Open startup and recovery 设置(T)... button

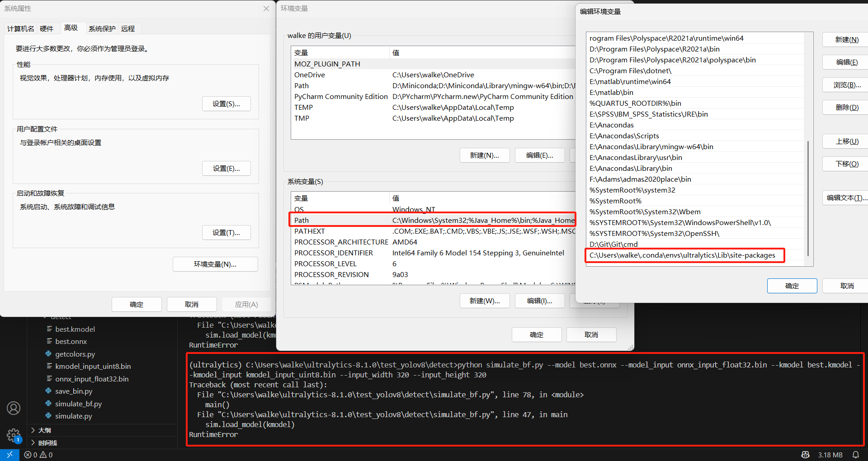[226, 233]
